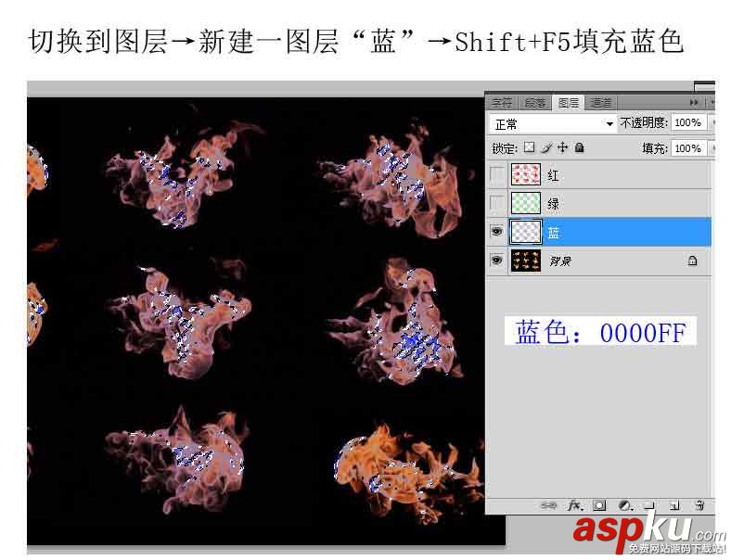Viewport: 731px width, 560px height.
Task: Create a new layer
Action: coord(674,505)
